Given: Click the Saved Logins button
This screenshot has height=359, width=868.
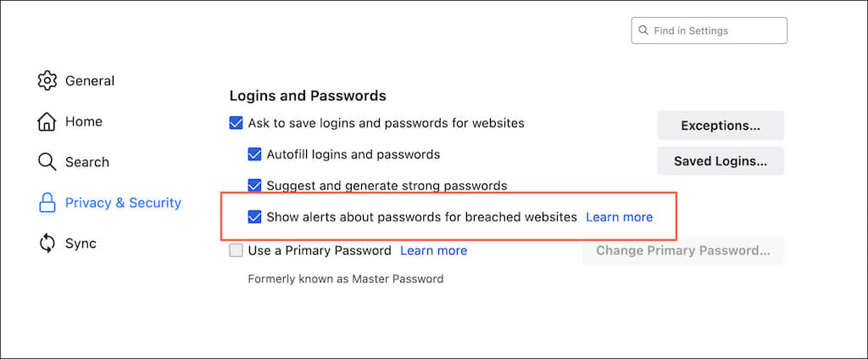Looking at the screenshot, I should 721,160.
